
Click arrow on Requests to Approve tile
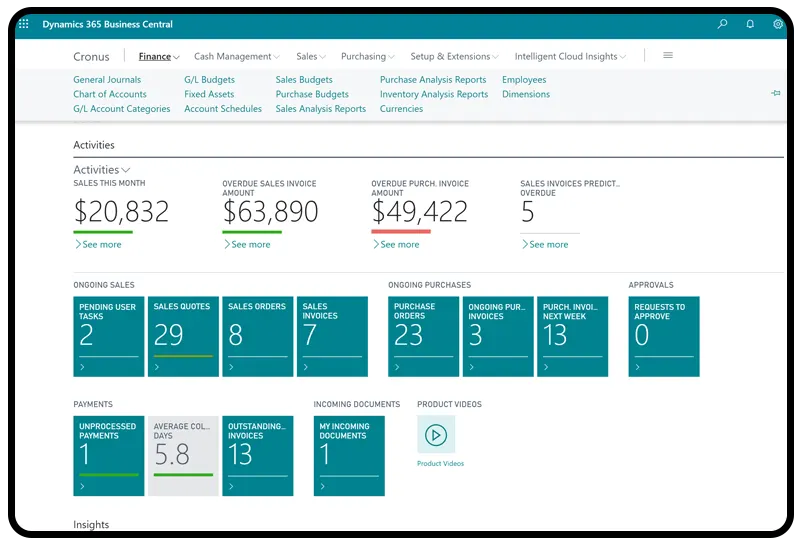(638, 368)
